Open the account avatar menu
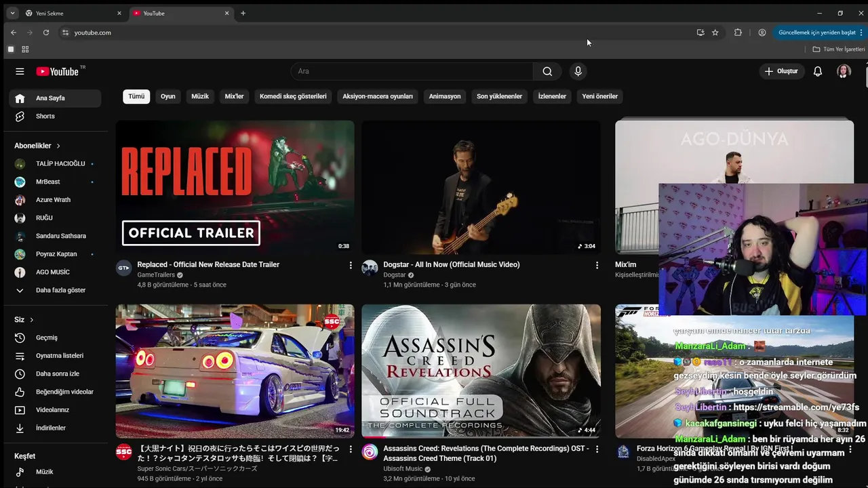This screenshot has height=488, width=868. pos(844,71)
